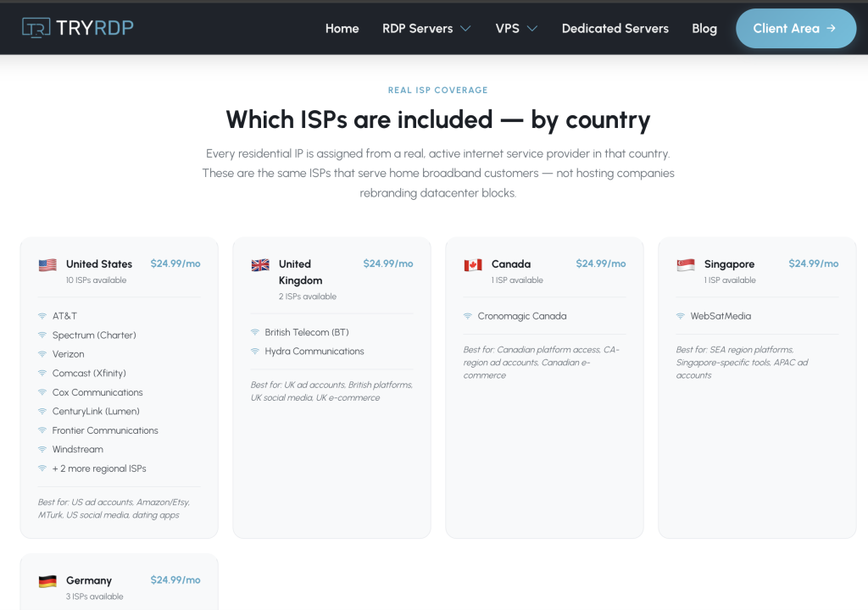Click the Cronomagic Canada entry

coord(522,316)
